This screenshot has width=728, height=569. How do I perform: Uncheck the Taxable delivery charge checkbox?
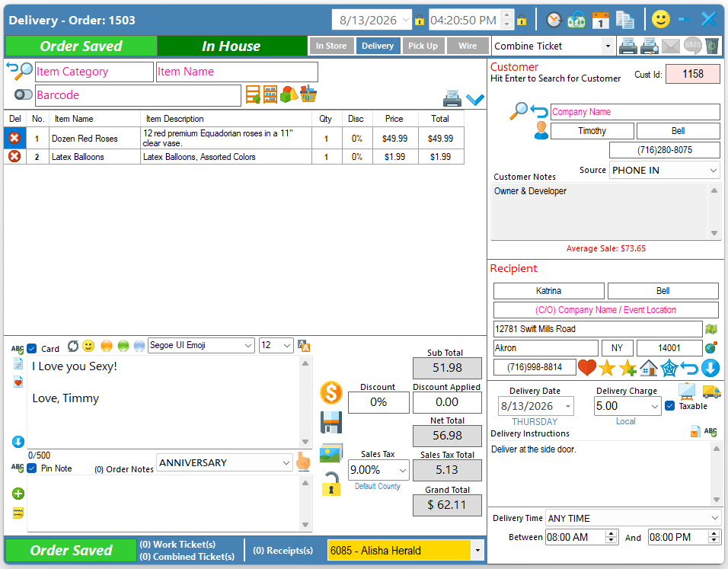click(x=669, y=406)
